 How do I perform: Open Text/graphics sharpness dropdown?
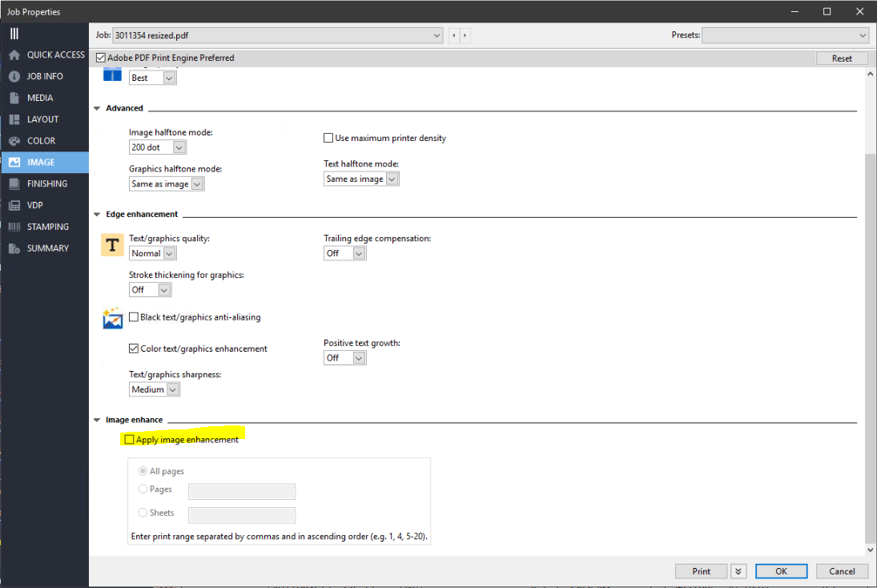tap(155, 389)
